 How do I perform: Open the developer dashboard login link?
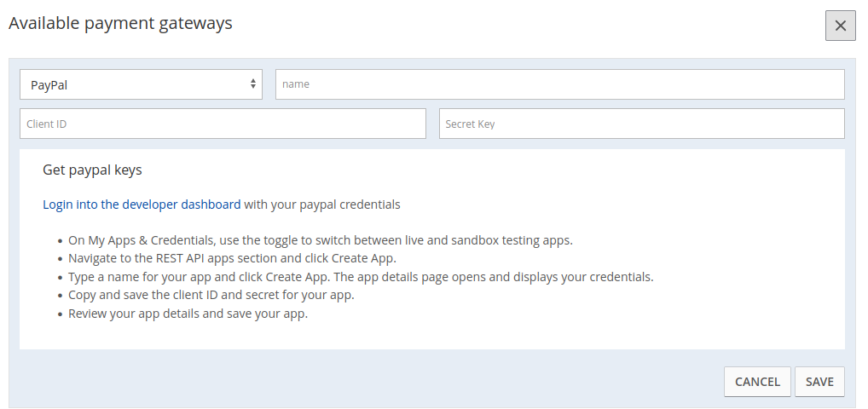(x=142, y=204)
